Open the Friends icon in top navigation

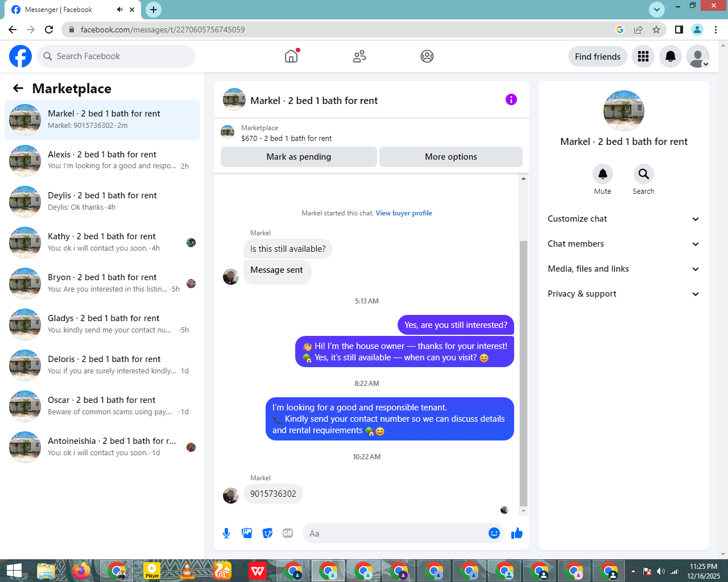tap(359, 56)
